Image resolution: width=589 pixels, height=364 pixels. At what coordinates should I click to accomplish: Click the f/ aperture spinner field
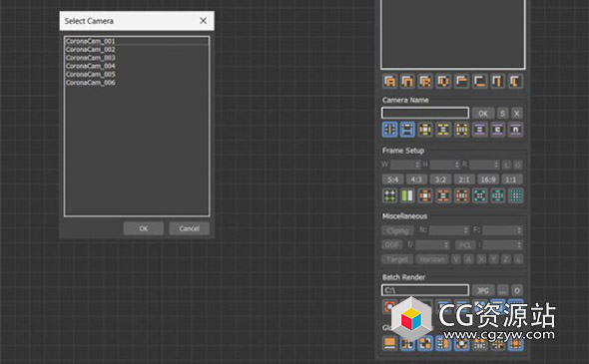432,245
